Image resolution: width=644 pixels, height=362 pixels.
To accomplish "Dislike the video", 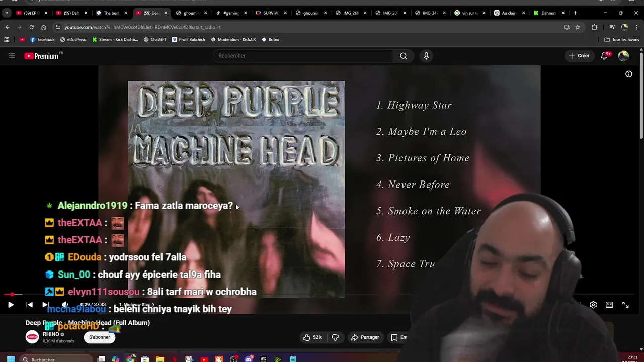I will click(335, 337).
